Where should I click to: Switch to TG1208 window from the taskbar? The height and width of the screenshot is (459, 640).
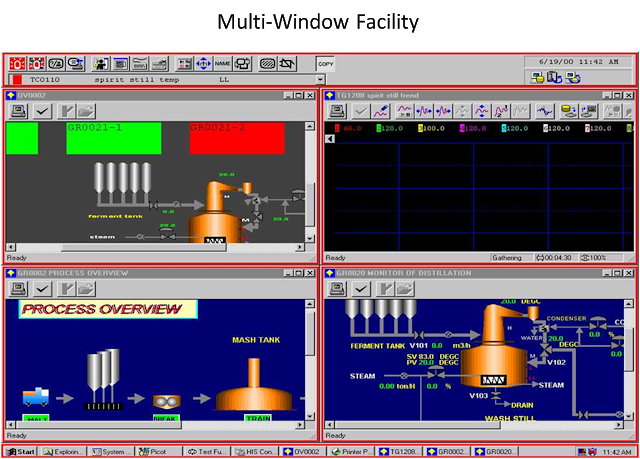[x=397, y=452]
